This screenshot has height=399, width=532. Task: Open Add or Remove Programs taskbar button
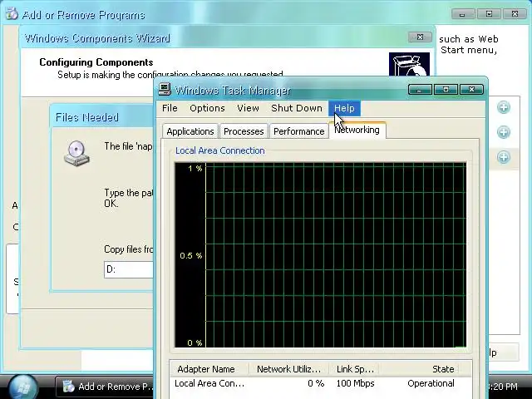[x=106, y=387]
